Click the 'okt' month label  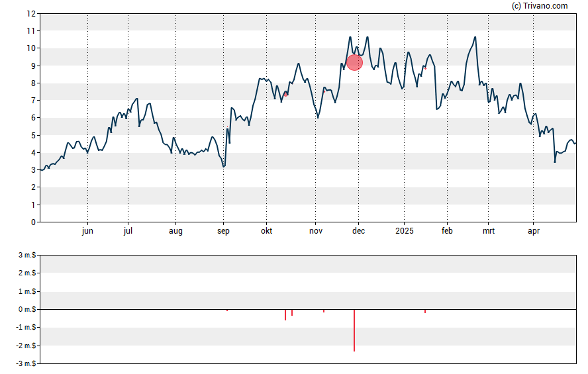coord(267,230)
